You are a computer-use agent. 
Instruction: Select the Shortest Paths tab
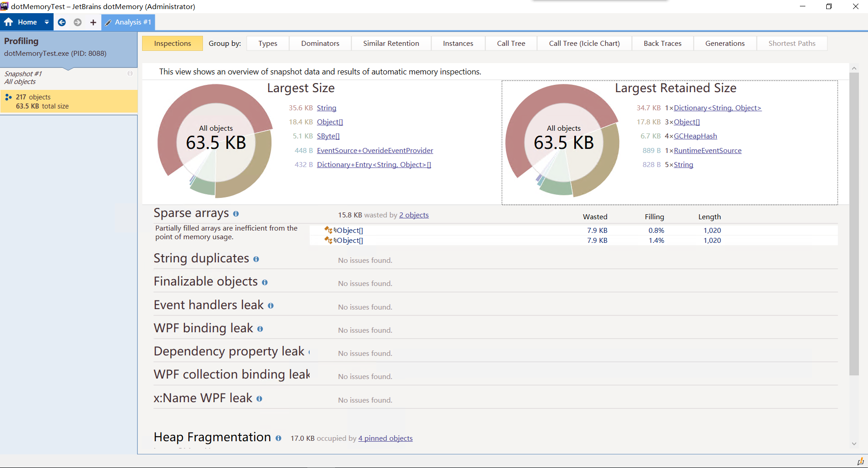(792, 44)
